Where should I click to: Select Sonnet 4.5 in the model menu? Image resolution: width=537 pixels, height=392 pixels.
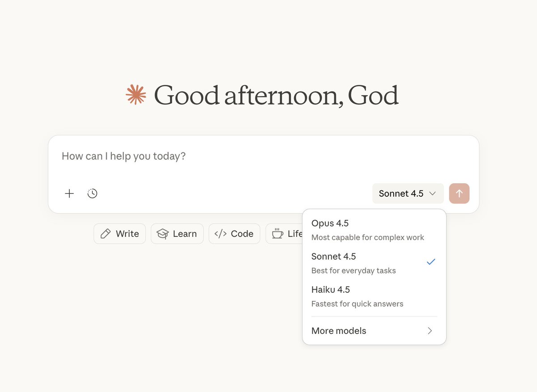[374, 263]
